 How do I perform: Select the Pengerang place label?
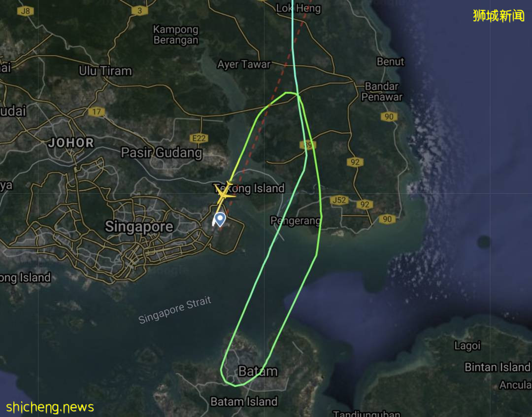(295, 221)
